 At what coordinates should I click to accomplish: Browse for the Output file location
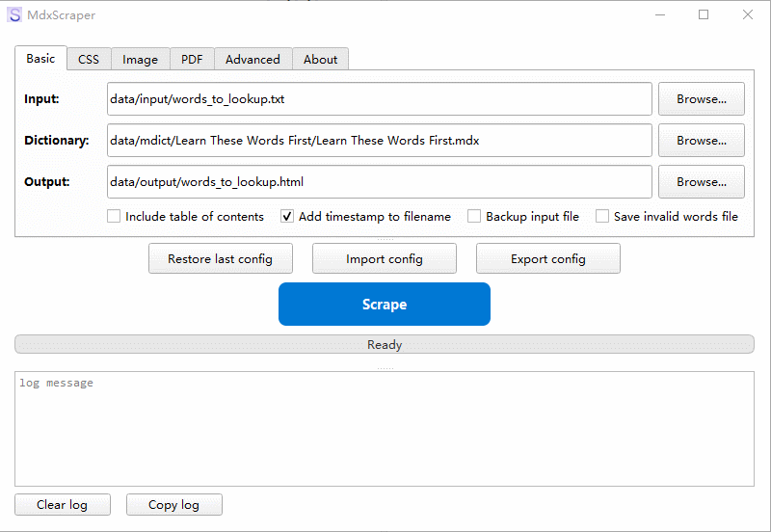click(x=701, y=182)
